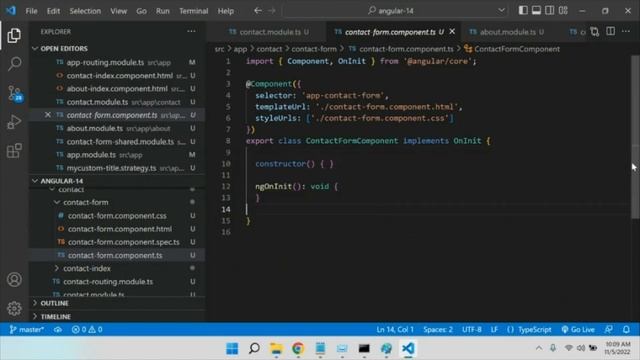Open the Run menu
640x360 pixels.
click(x=162, y=11)
